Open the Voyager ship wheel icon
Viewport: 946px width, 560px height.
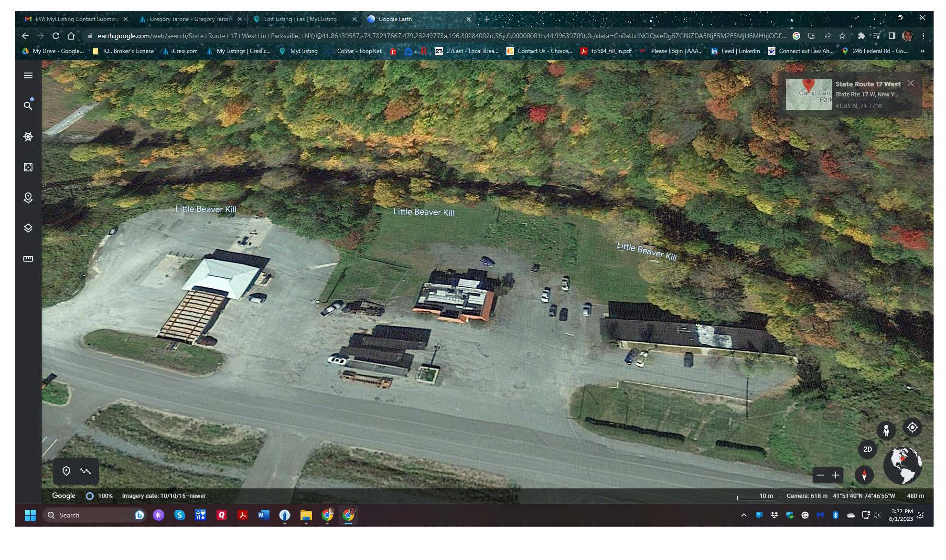pyautogui.click(x=28, y=136)
